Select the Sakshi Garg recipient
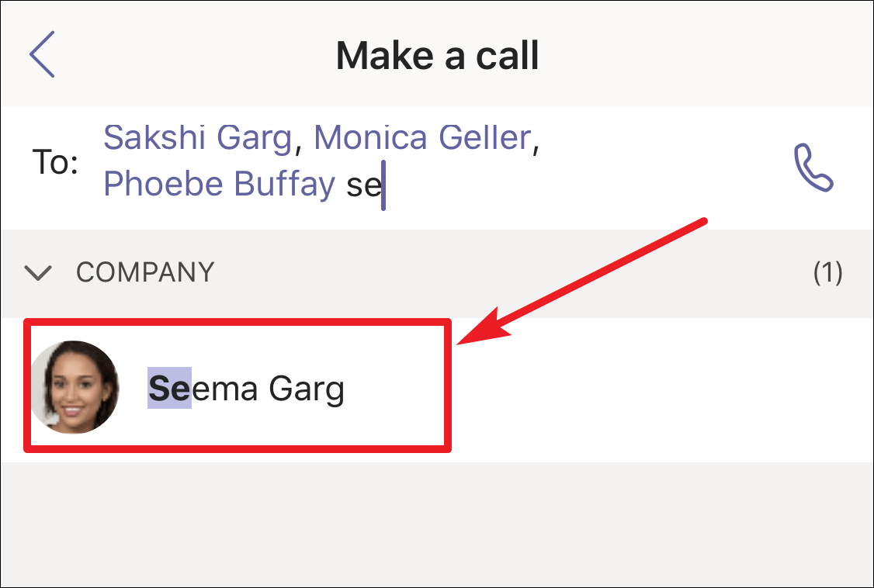The image size is (874, 588). point(198,137)
